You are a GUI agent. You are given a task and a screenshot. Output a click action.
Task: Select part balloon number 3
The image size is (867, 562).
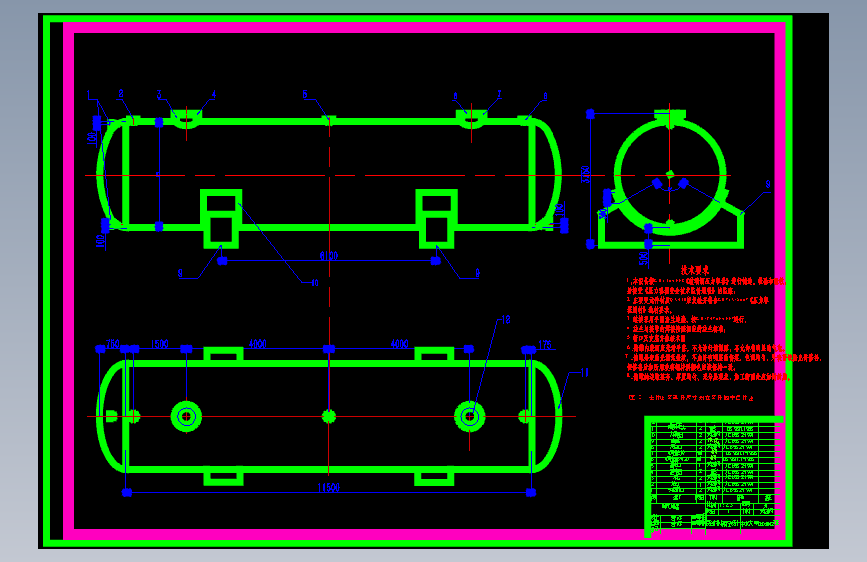point(159,95)
